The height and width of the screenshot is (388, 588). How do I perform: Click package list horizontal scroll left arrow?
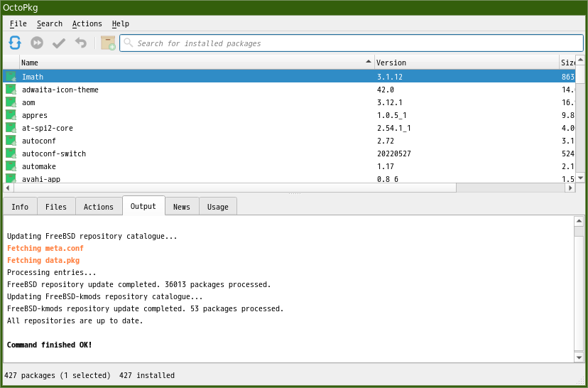point(8,187)
